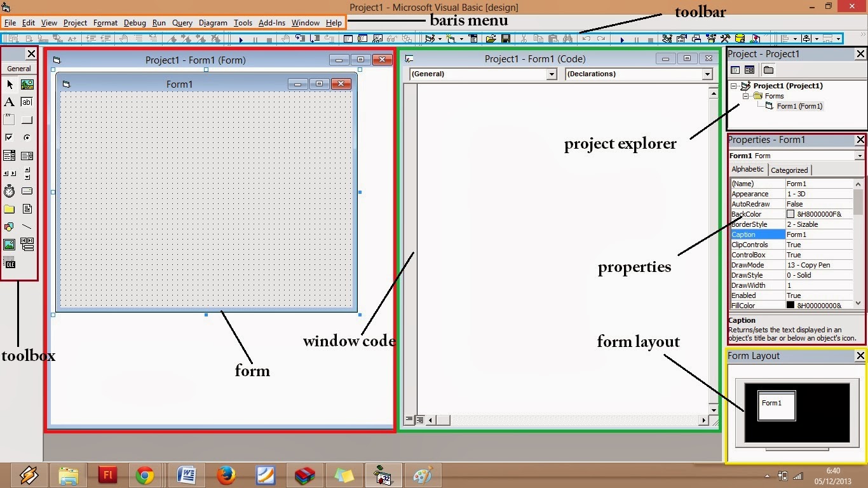Open the Project menu
Screen dimensions: 868x488
[x=75, y=23]
